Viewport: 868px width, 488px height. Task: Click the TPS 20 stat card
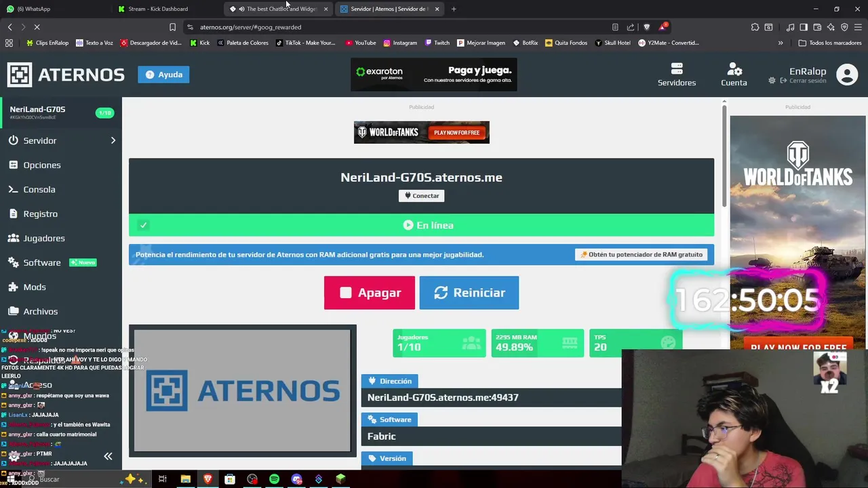[635, 343]
